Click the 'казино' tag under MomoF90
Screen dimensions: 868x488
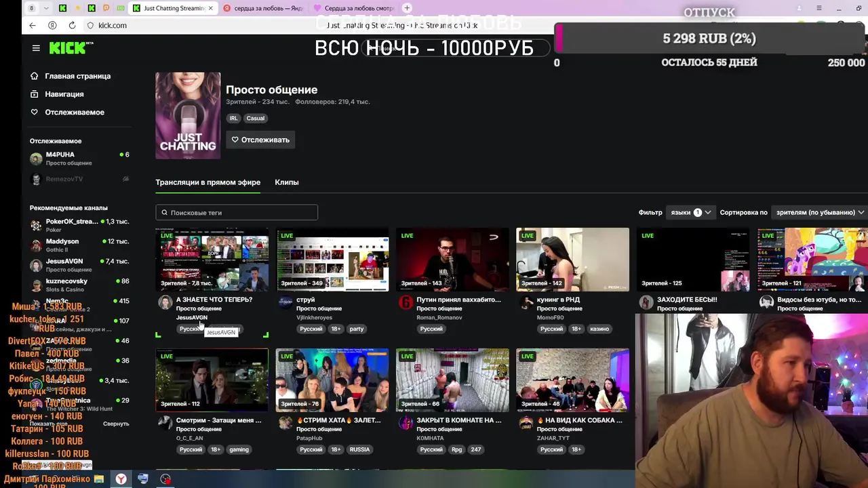599,329
